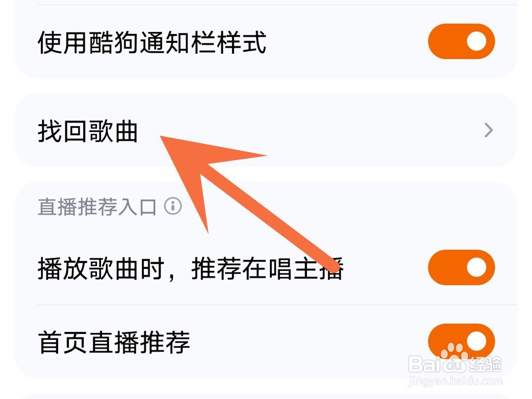Open the 找回歌曲 menu entry
The image size is (532, 399).
click(266, 130)
